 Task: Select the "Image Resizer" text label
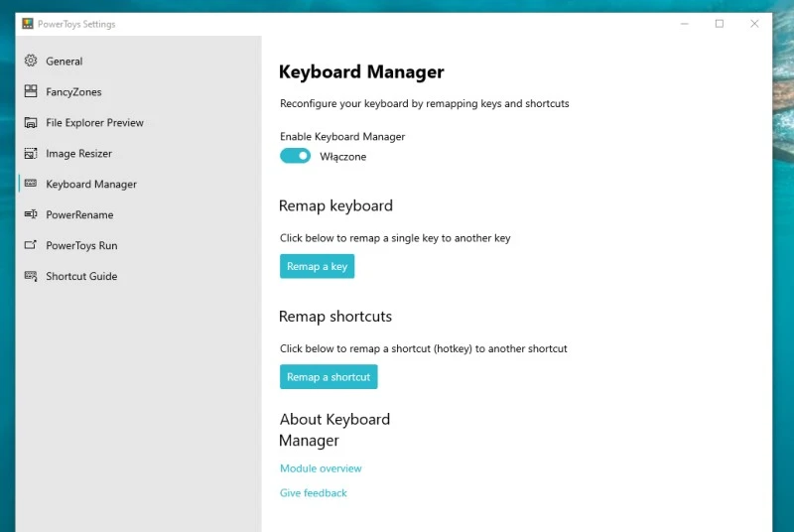point(79,154)
